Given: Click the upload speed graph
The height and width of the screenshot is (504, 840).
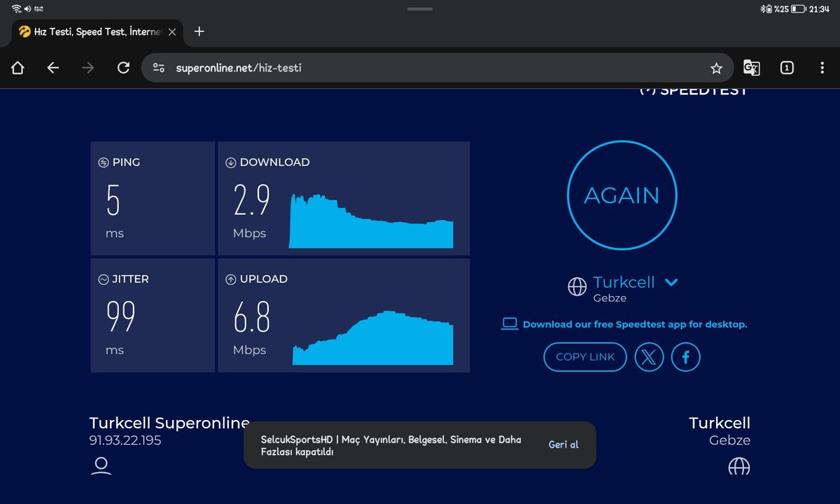Looking at the screenshot, I should (373, 337).
